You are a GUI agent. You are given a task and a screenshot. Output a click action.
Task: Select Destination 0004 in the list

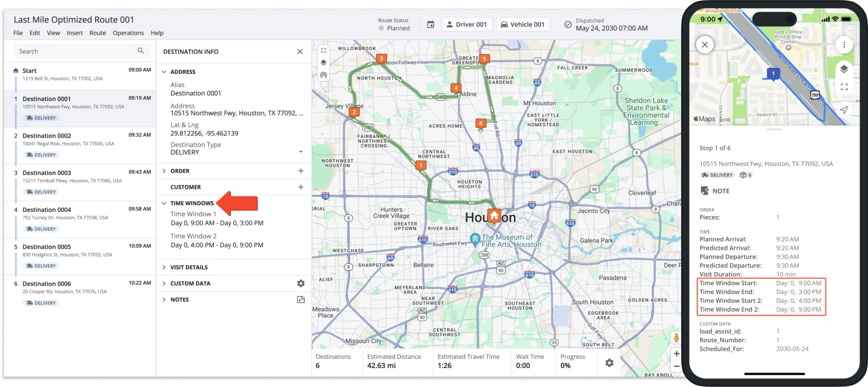pos(80,219)
